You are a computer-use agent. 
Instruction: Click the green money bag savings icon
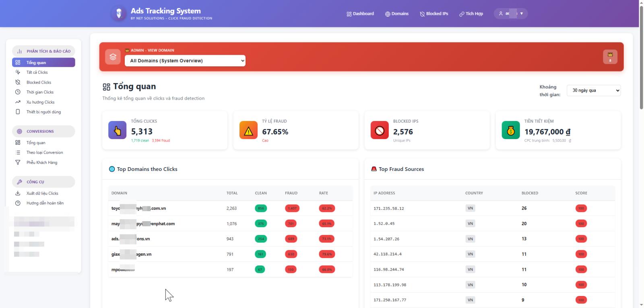(511, 130)
